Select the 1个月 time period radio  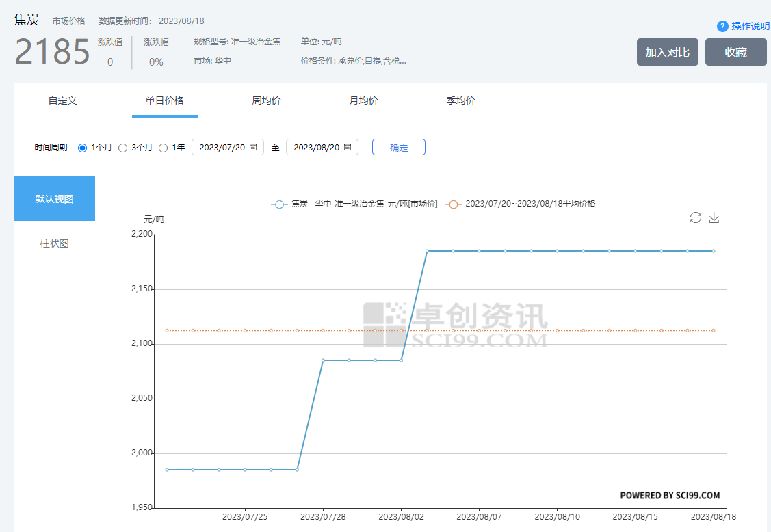[x=83, y=147]
